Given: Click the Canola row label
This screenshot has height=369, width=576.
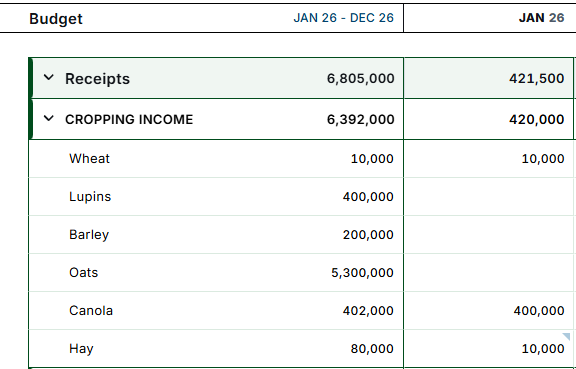Looking at the screenshot, I should (91, 311).
